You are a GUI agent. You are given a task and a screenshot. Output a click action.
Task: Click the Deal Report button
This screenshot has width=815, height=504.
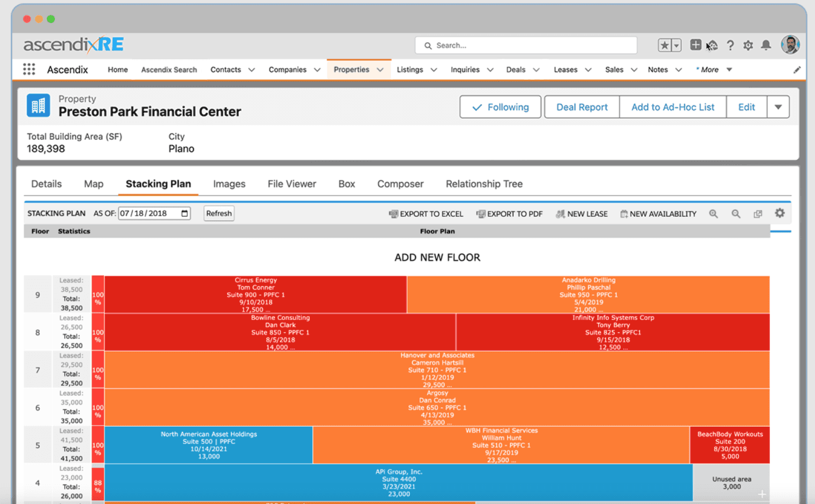coord(582,107)
